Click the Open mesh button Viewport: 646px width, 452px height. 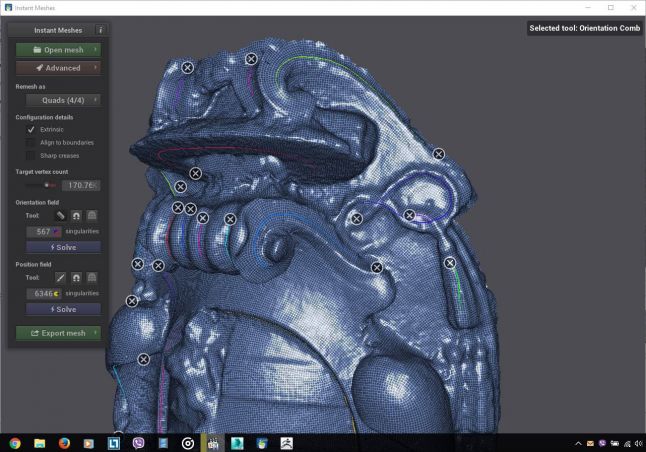point(58,49)
